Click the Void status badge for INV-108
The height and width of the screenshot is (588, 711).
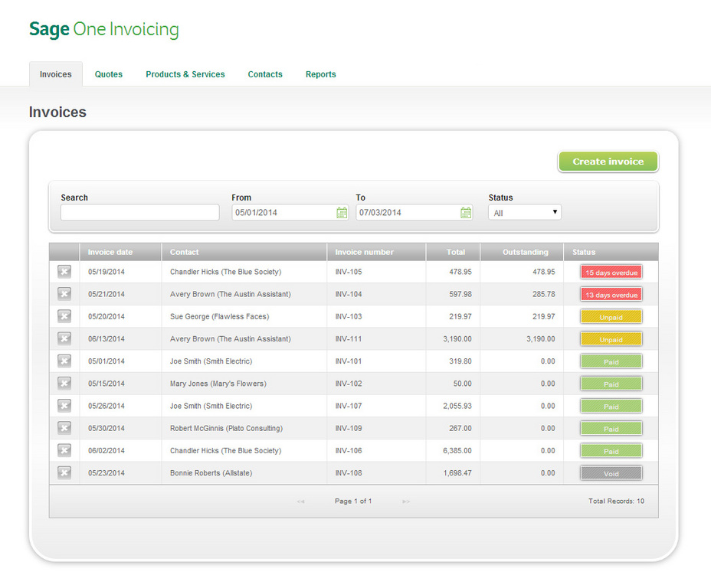[x=611, y=473]
